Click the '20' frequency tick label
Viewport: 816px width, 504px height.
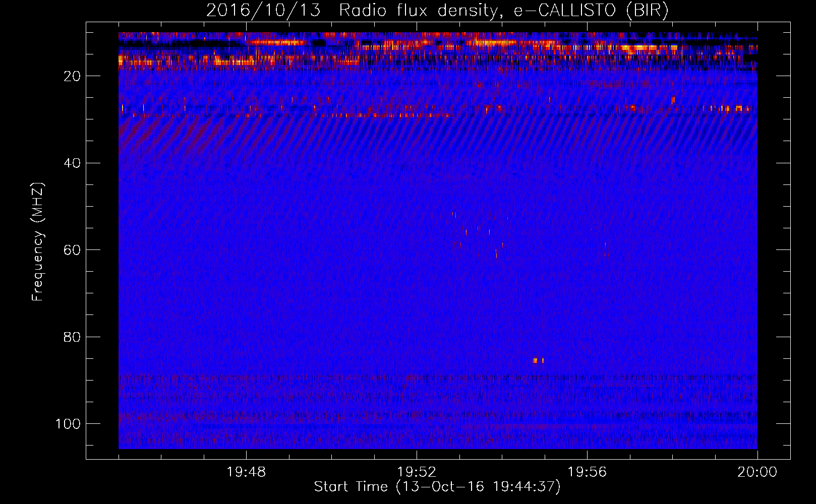pos(72,76)
